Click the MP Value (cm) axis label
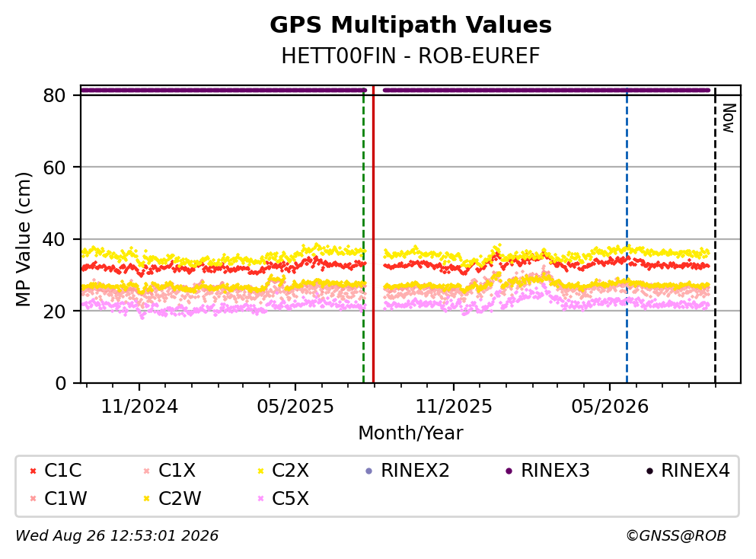756x559 pixels. (x=23, y=239)
